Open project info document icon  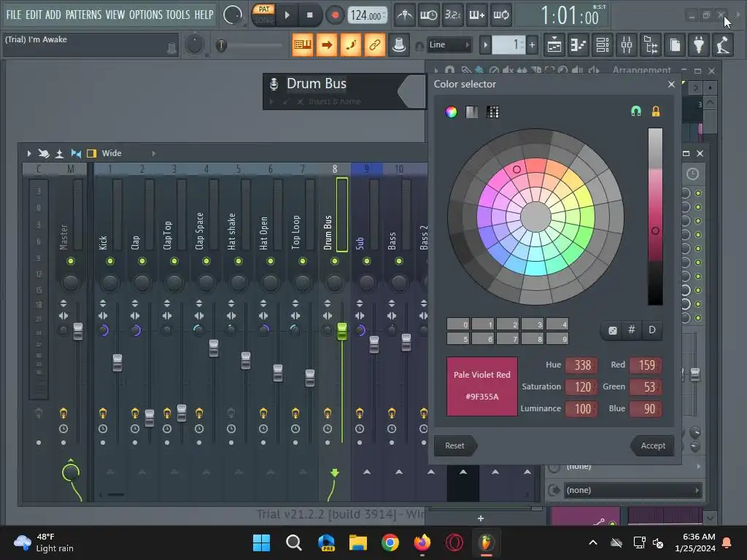tap(675, 44)
